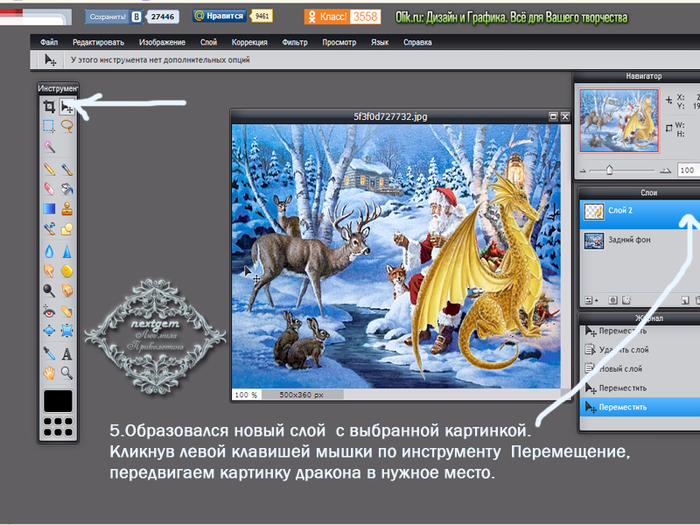
Task: Open the Изображение menu
Action: pos(162,42)
